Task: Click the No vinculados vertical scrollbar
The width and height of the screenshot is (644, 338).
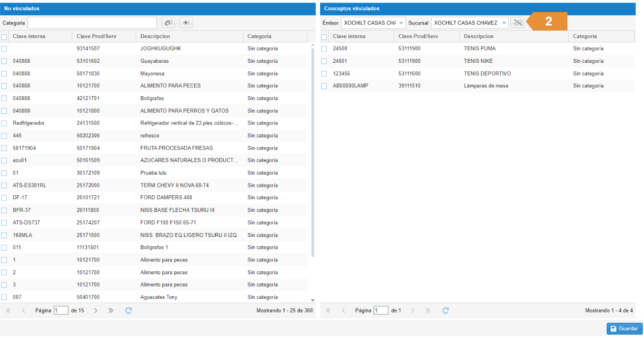Action: coord(313,147)
